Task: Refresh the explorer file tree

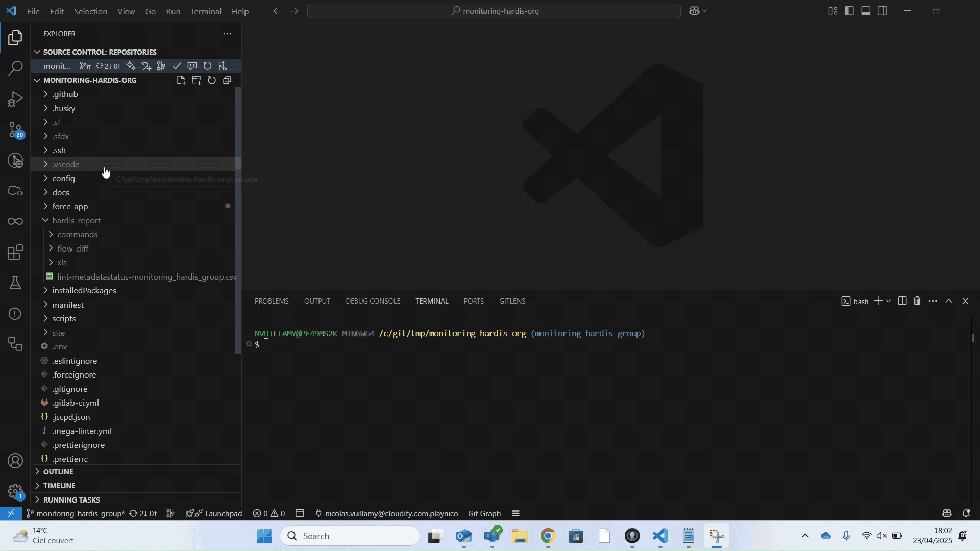Action: tap(212, 80)
